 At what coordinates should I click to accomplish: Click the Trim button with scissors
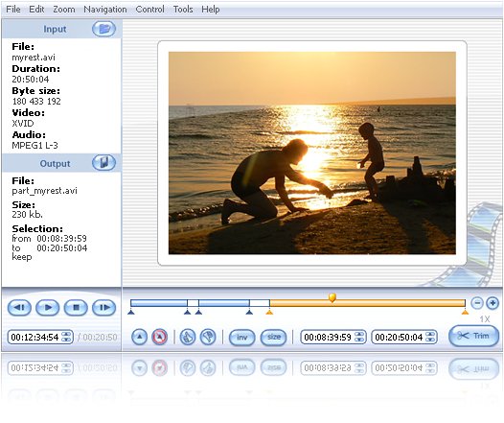coord(473,336)
